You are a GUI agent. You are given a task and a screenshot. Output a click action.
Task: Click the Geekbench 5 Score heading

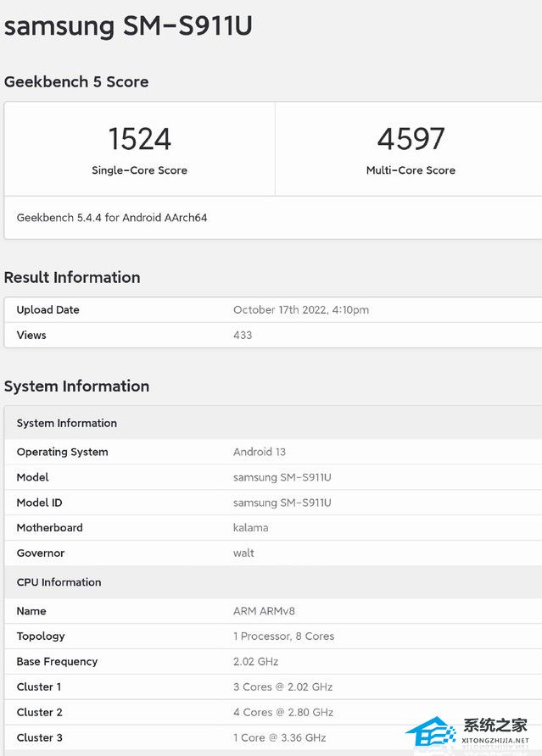(76, 82)
